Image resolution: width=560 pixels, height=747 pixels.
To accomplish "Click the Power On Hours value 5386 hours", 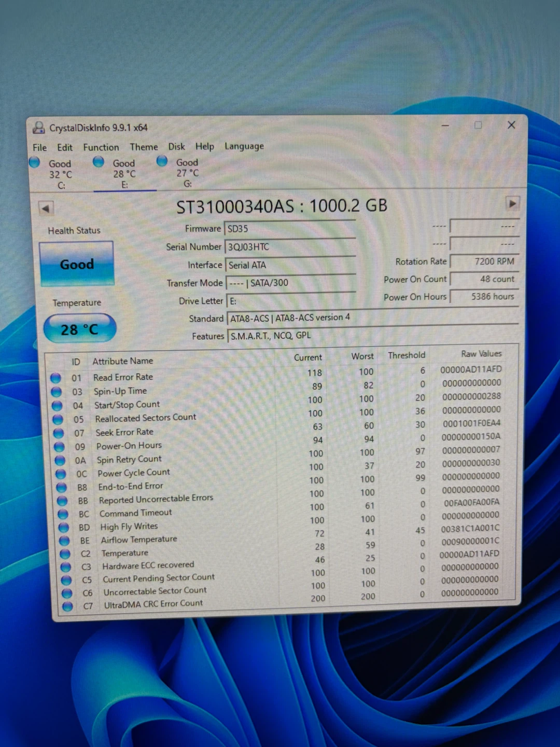I will click(x=484, y=297).
